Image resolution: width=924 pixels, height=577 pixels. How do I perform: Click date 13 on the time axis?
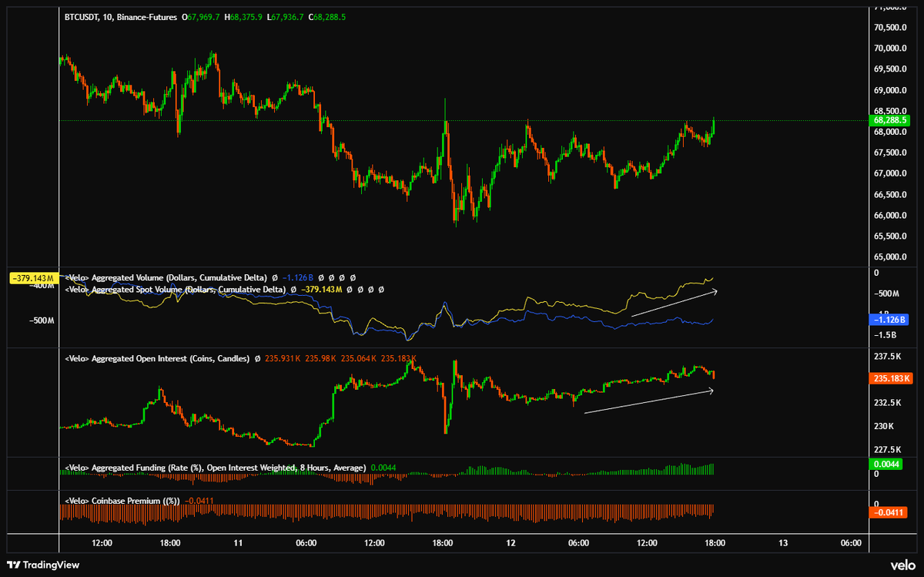[x=783, y=543]
